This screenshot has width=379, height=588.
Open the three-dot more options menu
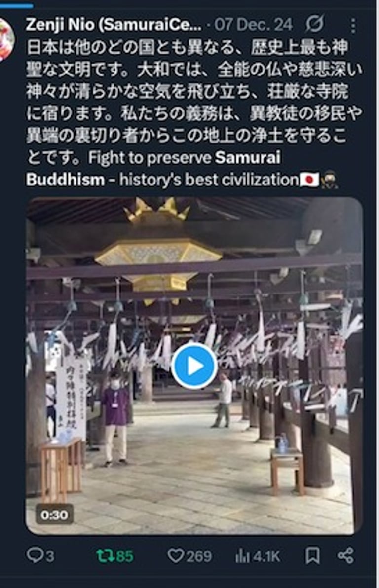(x=353, y=25)
